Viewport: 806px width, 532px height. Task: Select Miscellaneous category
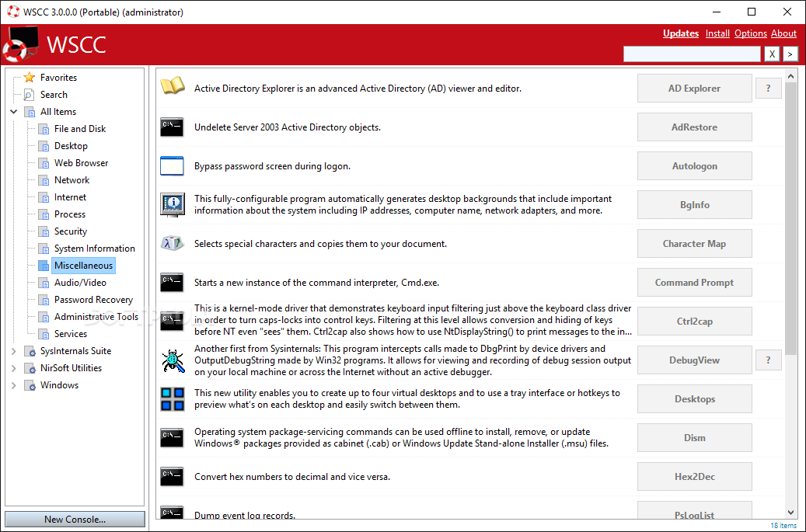point(83,266)
